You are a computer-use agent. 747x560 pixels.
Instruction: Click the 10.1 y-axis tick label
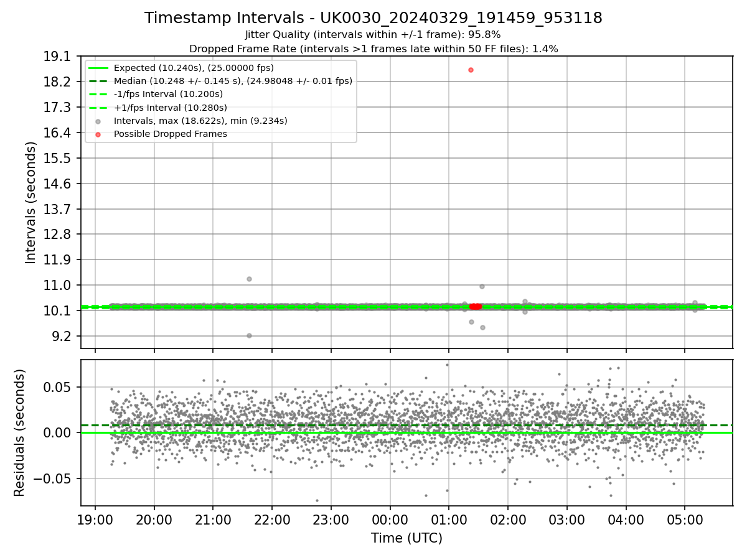[58, 310]
